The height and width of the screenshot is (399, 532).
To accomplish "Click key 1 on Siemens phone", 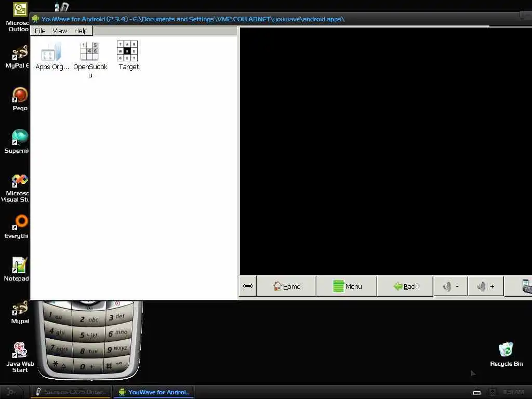I will [58, 315].
